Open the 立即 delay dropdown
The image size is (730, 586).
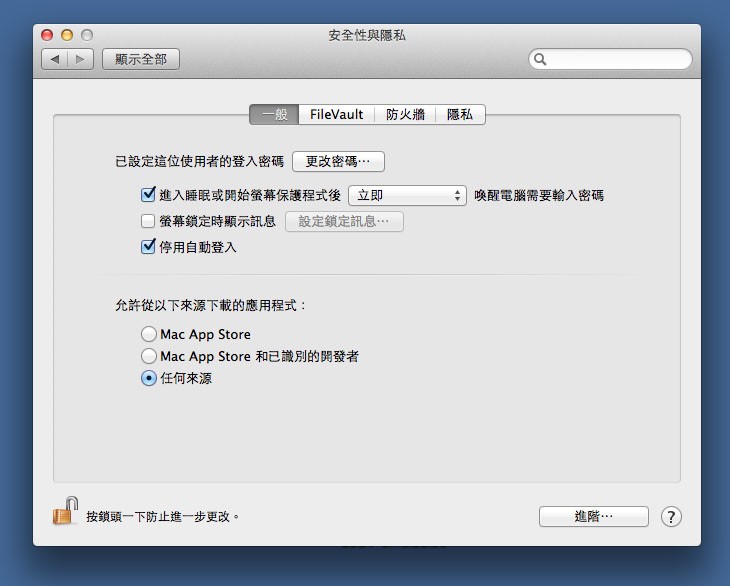407,195
